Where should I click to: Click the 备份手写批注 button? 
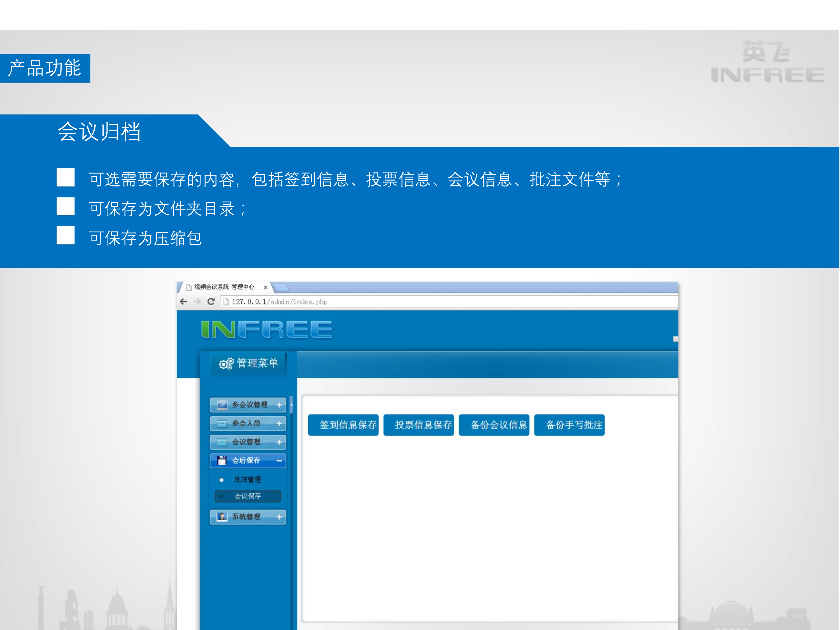point(570,425)
